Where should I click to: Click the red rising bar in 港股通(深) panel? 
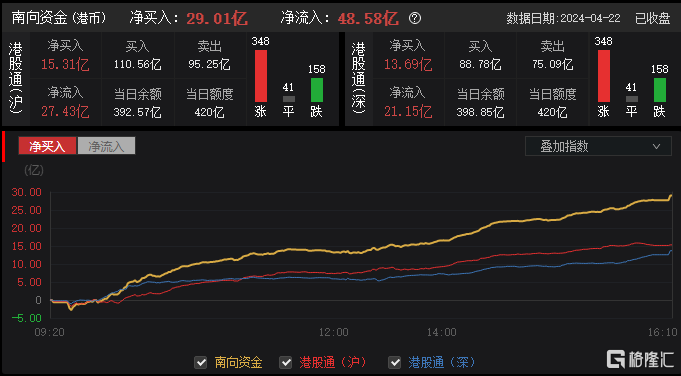click(x=604, y=76)
